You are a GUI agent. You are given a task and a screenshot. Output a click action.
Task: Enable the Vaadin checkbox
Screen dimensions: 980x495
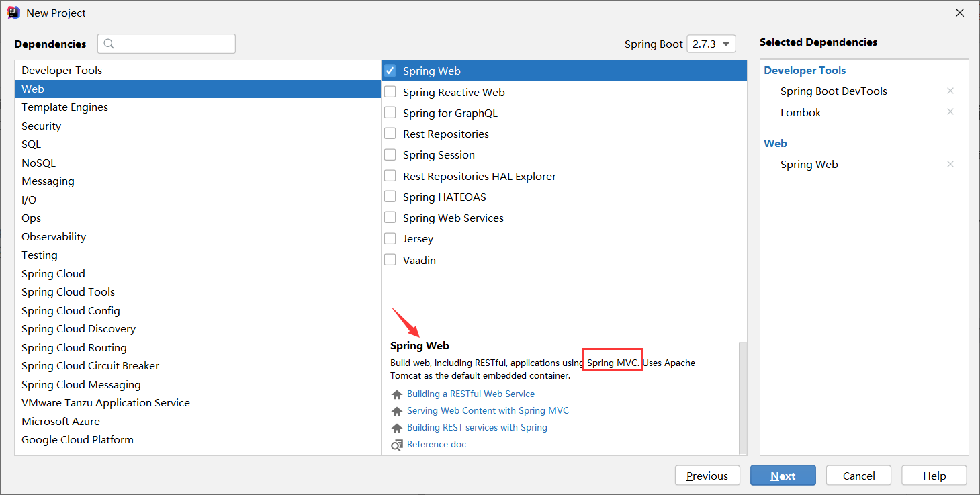tap(390, 260)
